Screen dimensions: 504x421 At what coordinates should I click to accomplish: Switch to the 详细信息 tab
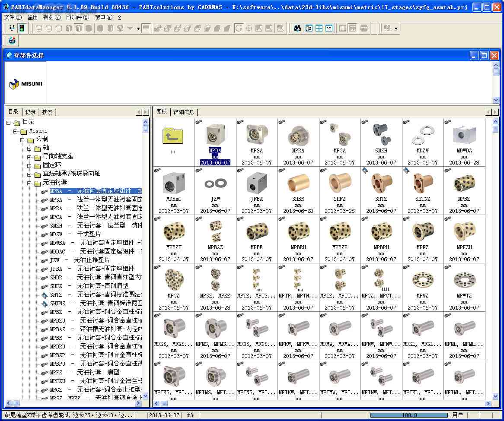coord(184,112)
